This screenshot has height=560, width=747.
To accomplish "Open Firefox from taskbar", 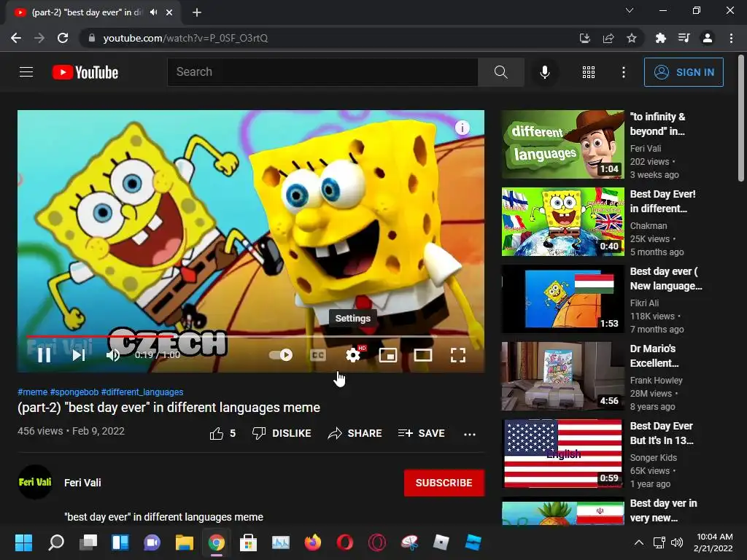I will 312,542.
